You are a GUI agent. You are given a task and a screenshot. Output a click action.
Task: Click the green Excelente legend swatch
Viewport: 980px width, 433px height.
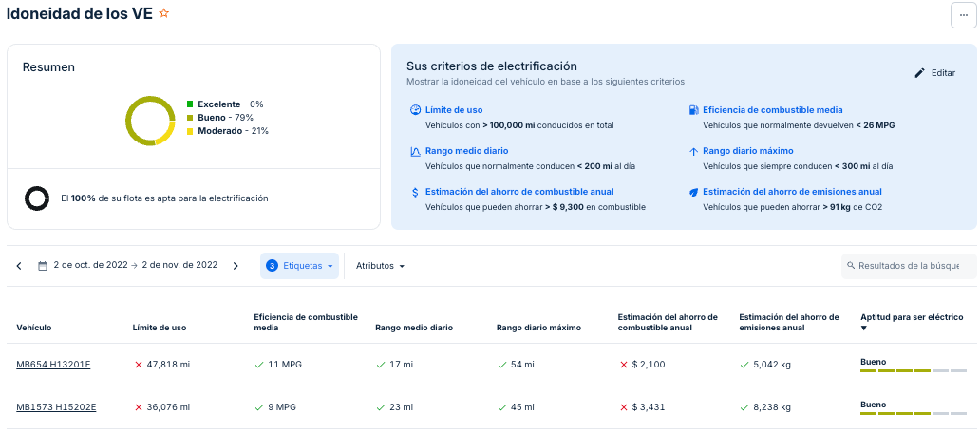190,104
